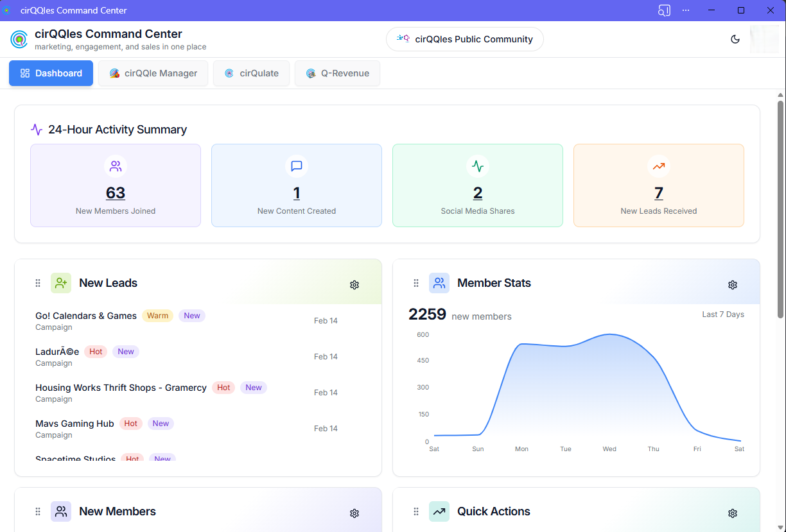Click the activity pulse icon above Social Media Shares
The width and height of the screenshot is (786, 532).
click(x=477, y=166)
